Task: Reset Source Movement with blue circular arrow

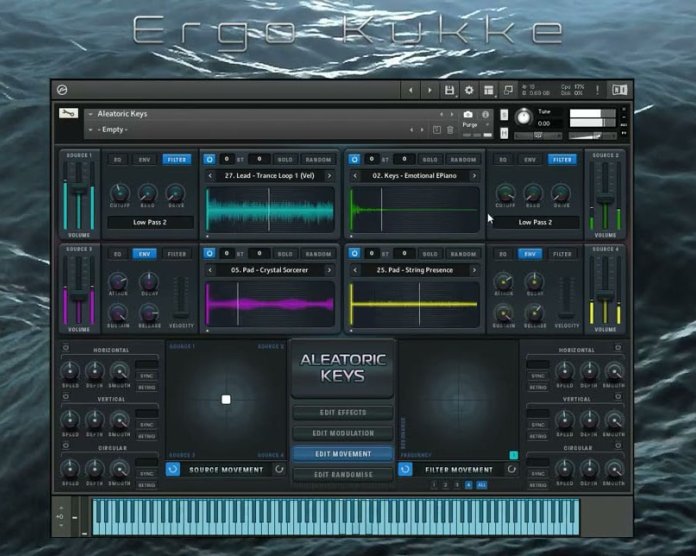Action: click(x=173, y=469)
